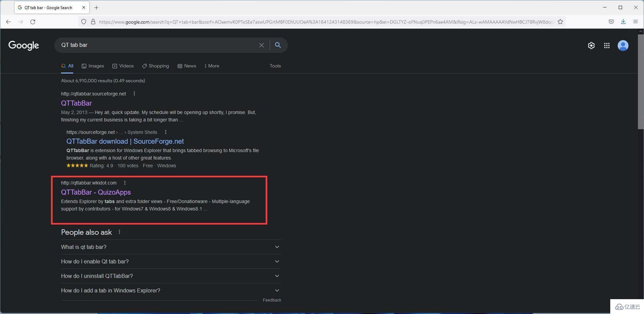Open options dots beside qttabbar.sourceforge.net
The height and width of the screenshot is (314, 644).
click(134, 93)
